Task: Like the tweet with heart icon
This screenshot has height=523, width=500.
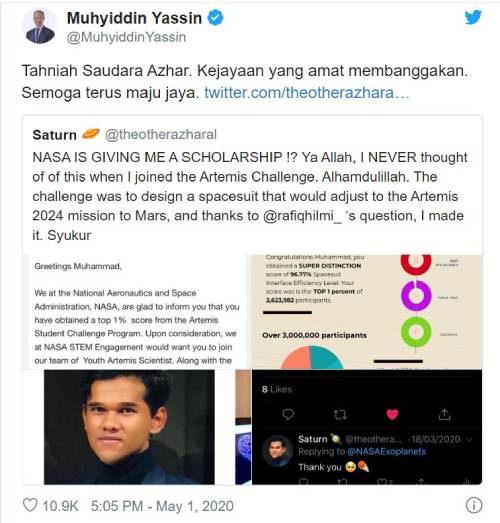Action: [30, 505]
